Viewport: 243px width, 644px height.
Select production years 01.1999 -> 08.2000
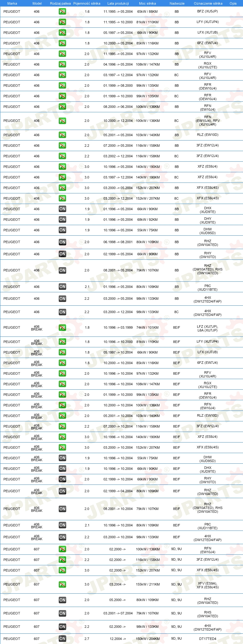click(118, 86)
